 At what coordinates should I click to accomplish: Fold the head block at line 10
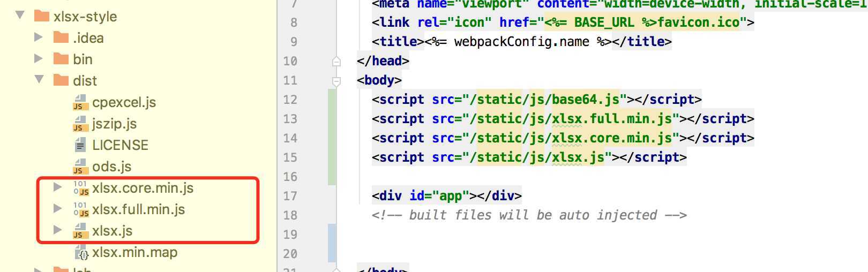point(336,61)
